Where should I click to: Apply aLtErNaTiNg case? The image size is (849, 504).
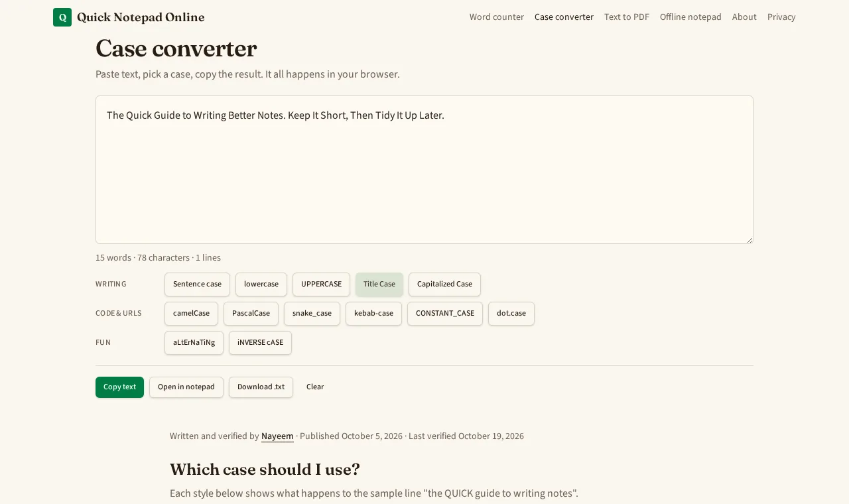(x=194, y=343)
